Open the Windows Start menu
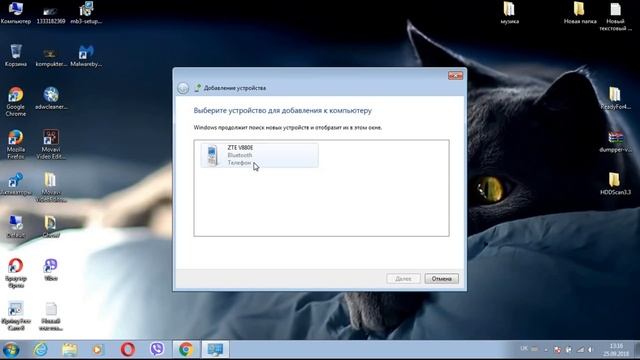The width and height of the screenshot is (640, 360). (x=11, y=350)
